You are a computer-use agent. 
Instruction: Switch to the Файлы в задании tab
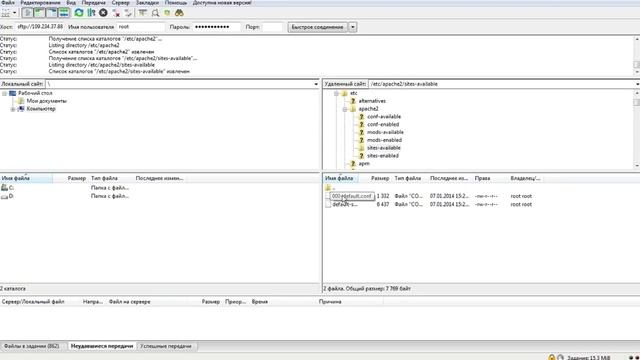pos(32,346)
